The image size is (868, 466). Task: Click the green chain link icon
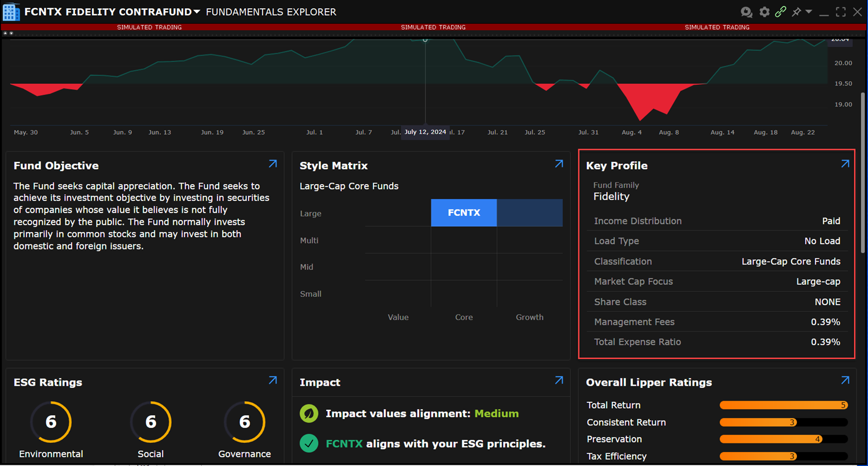click(x=781, y=12)
